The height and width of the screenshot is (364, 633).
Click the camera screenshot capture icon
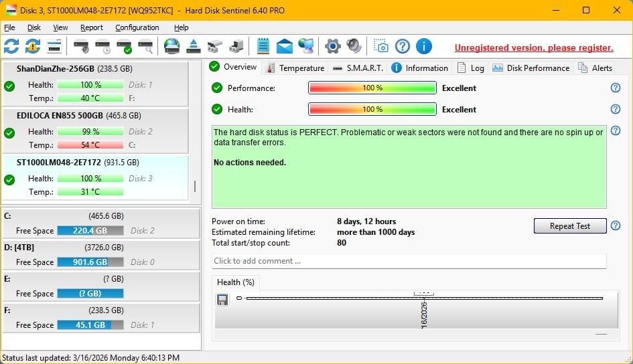coord(380,46)
